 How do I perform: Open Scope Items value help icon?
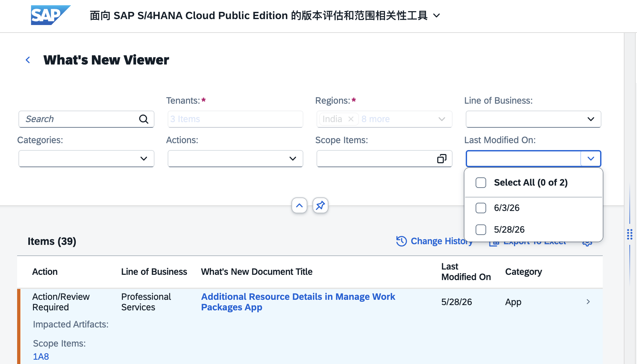[x=442, y=159]
